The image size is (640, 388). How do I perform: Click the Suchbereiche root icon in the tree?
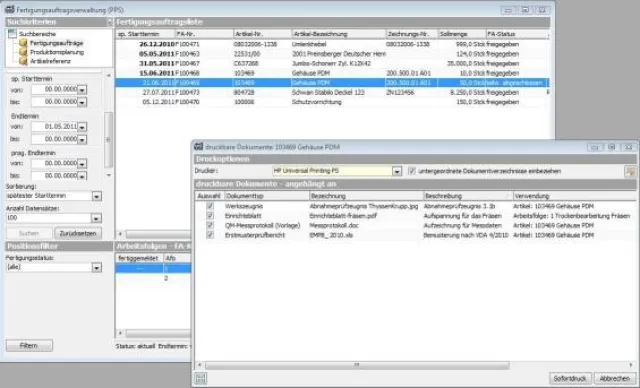click(x=12, y=34)
